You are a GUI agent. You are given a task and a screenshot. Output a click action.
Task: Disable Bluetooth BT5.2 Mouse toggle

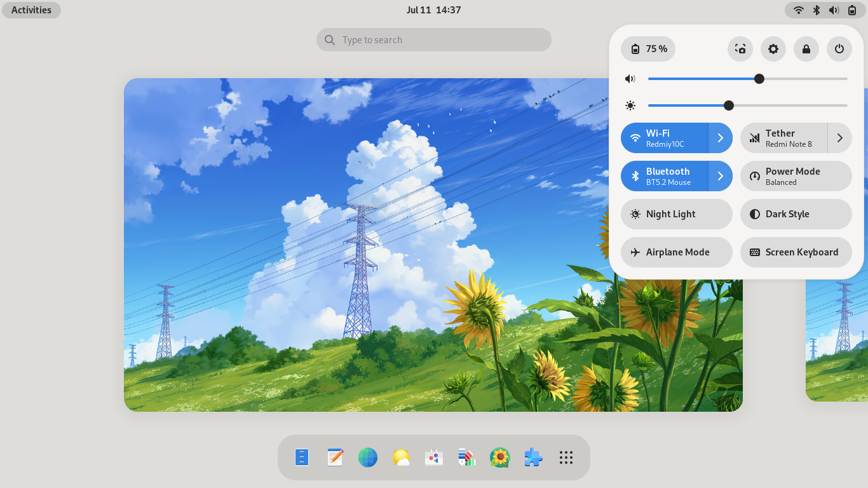[x=665, y=176]
